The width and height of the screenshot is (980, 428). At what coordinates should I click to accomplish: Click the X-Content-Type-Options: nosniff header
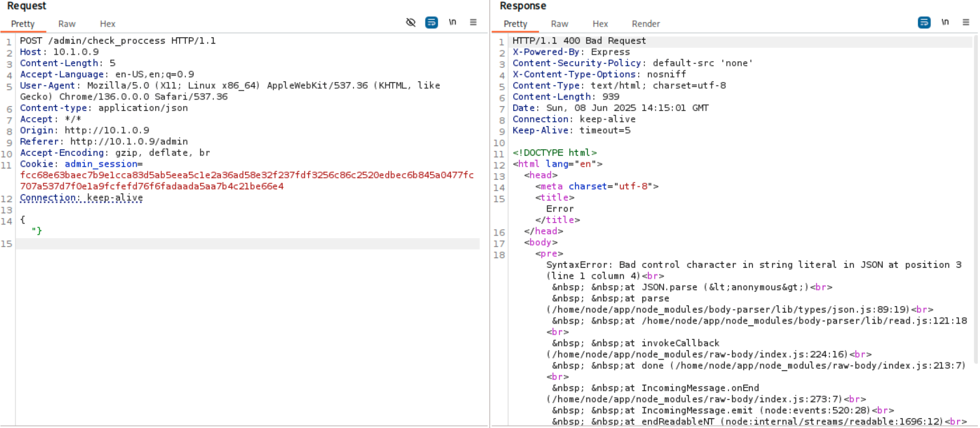[599, 74]
